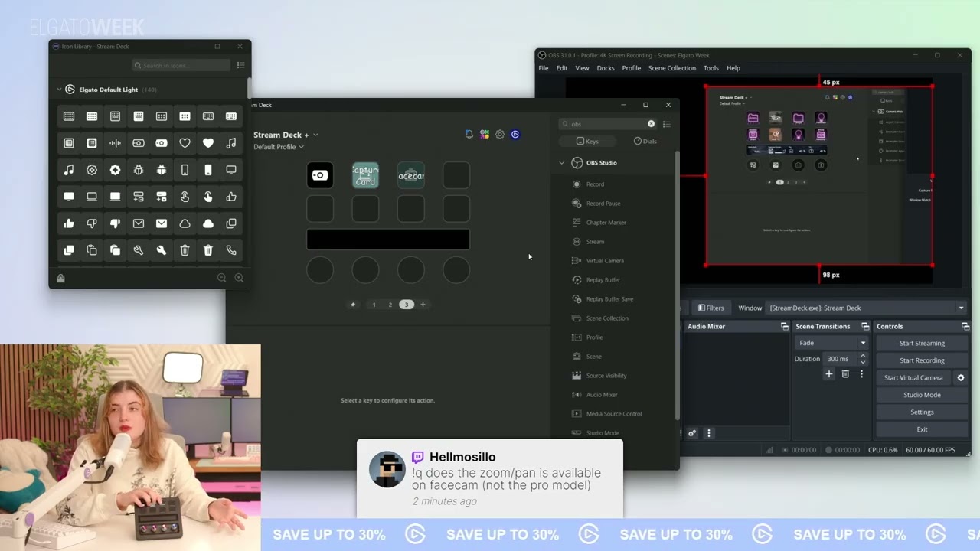
Task: Pick the outlined cloud icon in Icon Library
Action: pos(185,223)
